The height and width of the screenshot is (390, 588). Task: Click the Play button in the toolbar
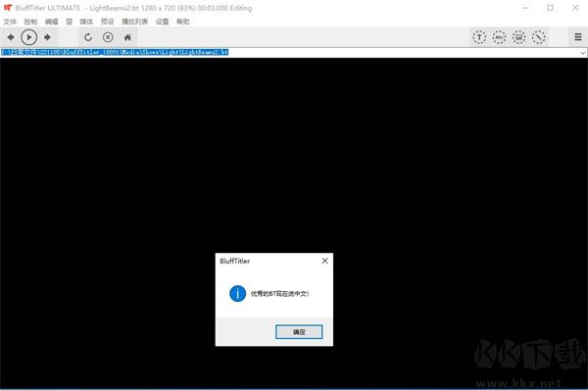tap(28, 37)
